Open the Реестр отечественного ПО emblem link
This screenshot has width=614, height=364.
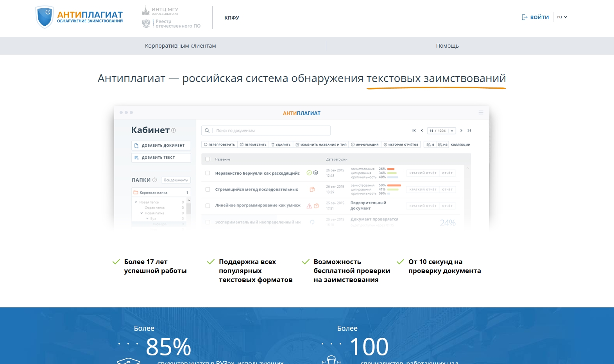pyautogui.click(x=171, y=24)
